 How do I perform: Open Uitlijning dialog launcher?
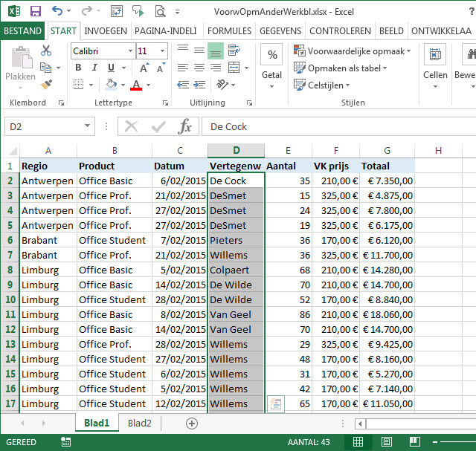[250, 103]
